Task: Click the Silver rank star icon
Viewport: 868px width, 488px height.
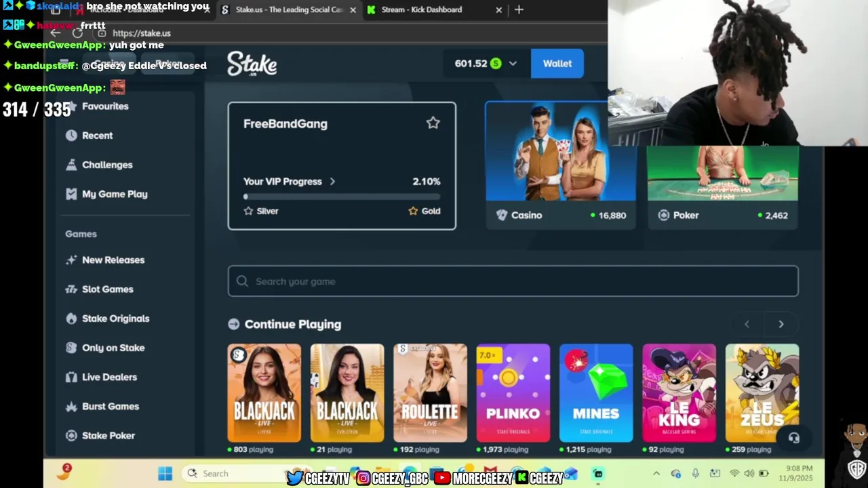Action: pos(248,211)
